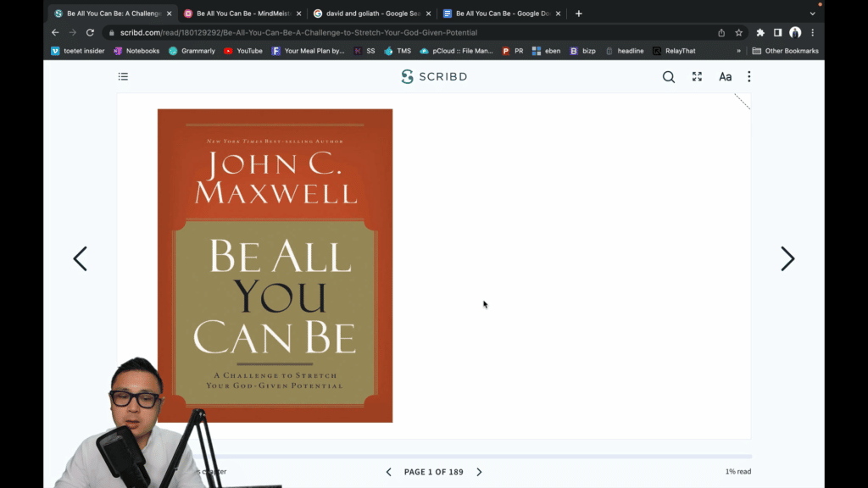Open Other Bookmarks folder
868x488 pixels.
click(x=786, y=51)
